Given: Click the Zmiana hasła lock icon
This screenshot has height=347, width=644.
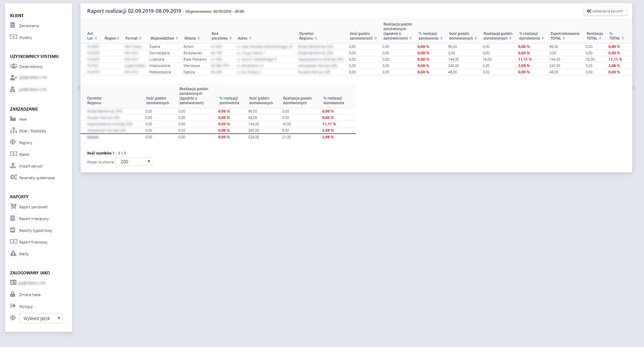Looking at the screenshot, I should click(x=13, y=294).
